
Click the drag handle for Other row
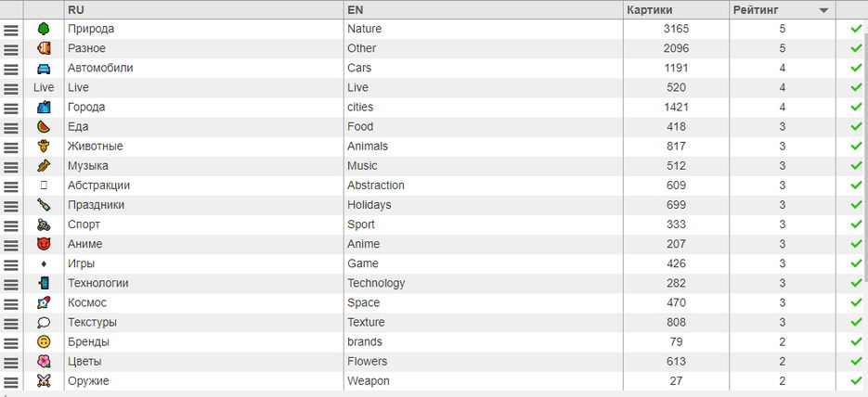click(x=11, y=48)
